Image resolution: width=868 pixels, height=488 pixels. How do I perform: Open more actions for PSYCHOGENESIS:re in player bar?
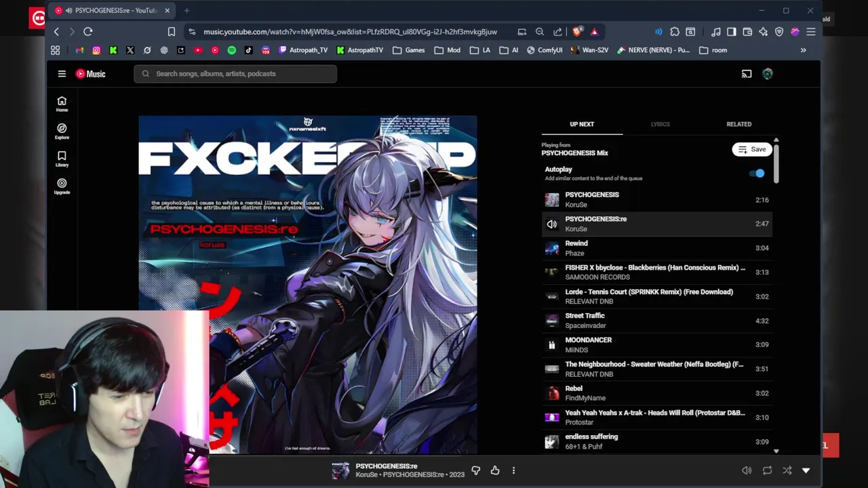513,470
